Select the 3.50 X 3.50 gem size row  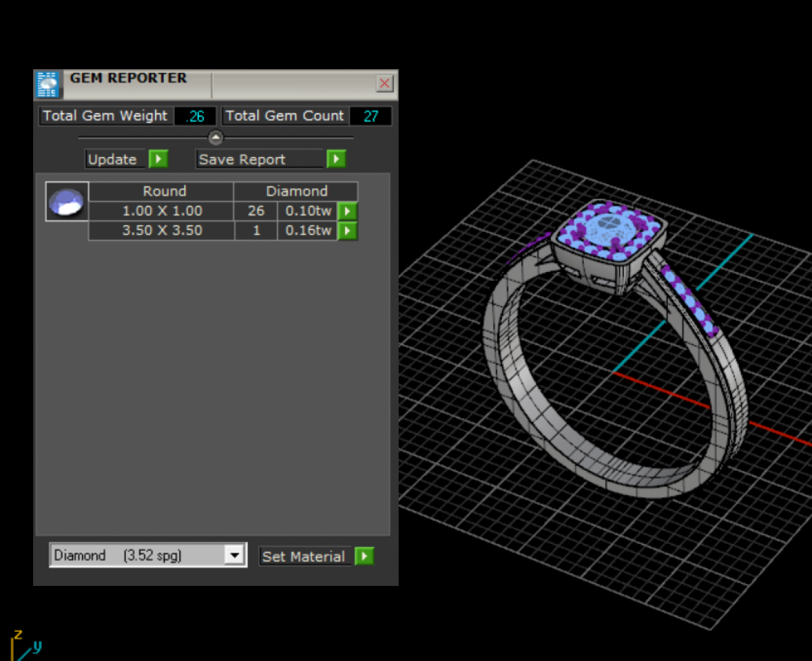162,231
